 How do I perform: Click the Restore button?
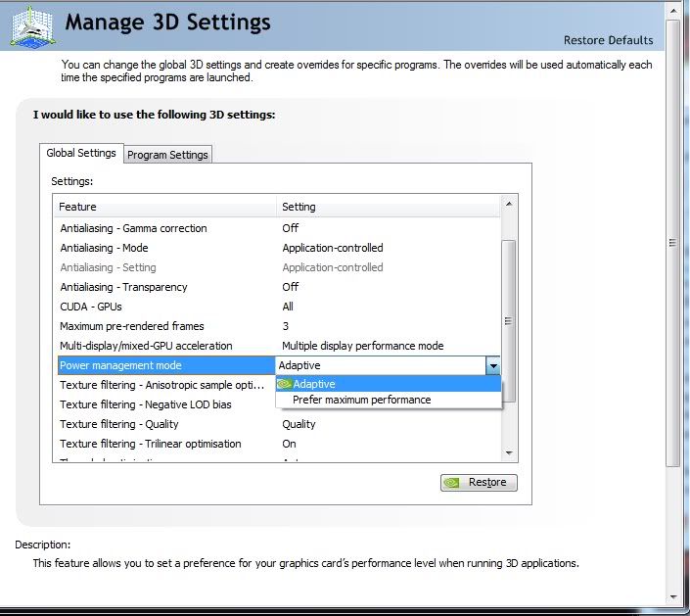[479, 483]
